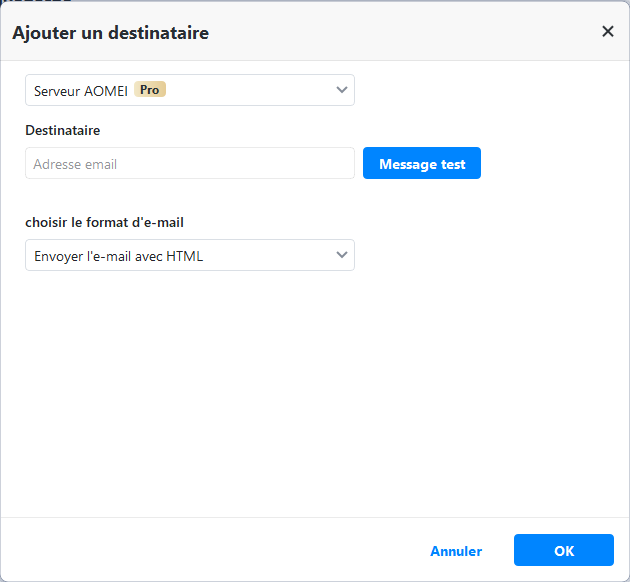Image resolution: width=630 pixels, height=582 pixels.
Task: Open the e-mail format dropdown
Action: coord(189,256)
